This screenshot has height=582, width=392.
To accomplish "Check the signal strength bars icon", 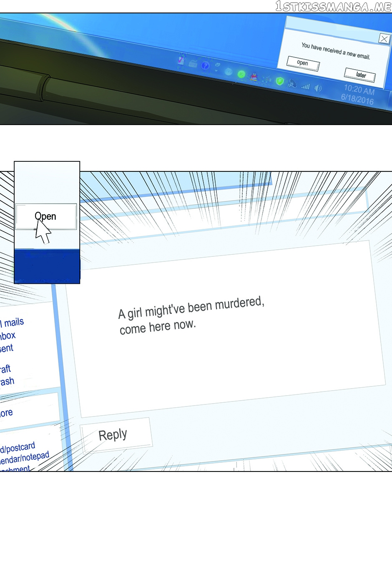I will click(306, 86).
